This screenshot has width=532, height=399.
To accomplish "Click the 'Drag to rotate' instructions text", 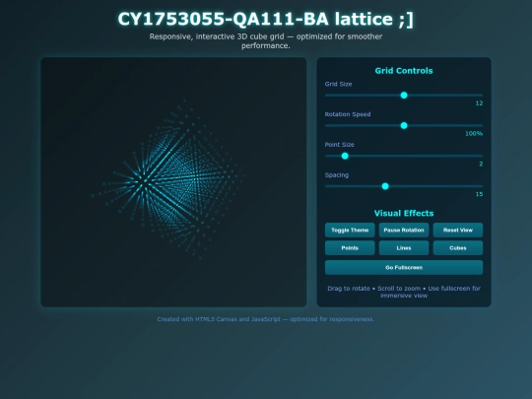I will [x=404, y=292].
